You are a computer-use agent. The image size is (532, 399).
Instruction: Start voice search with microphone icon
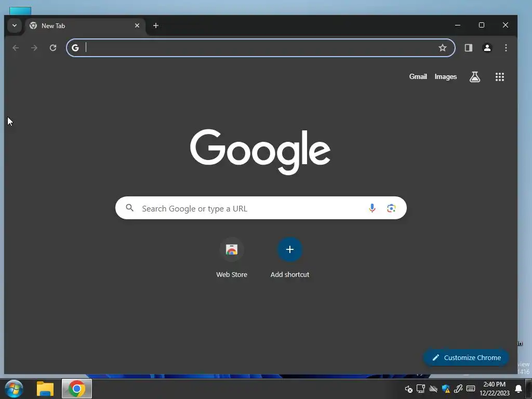(x=372, y=208)
